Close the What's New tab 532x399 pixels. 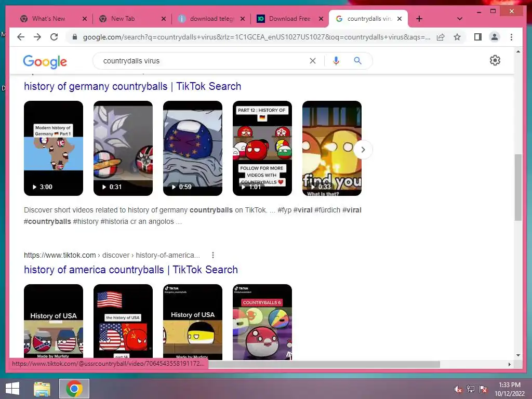[x=85, y=19]
